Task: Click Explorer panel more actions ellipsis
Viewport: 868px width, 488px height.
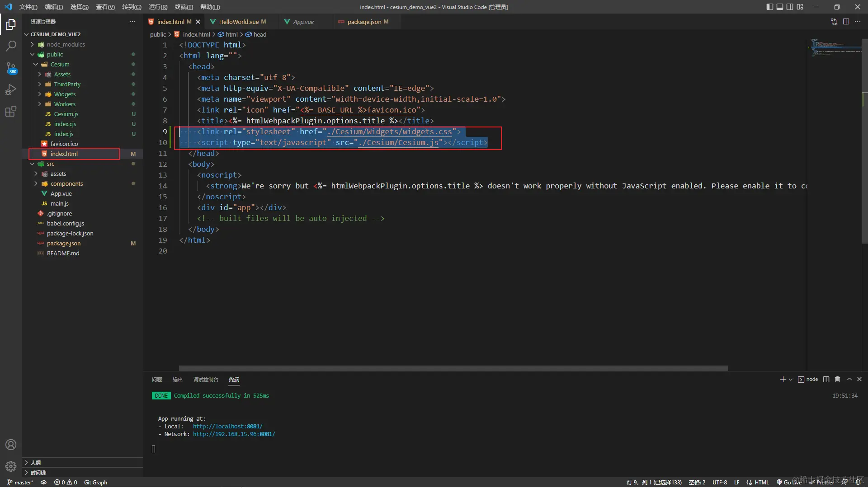Action: point(132,22)
